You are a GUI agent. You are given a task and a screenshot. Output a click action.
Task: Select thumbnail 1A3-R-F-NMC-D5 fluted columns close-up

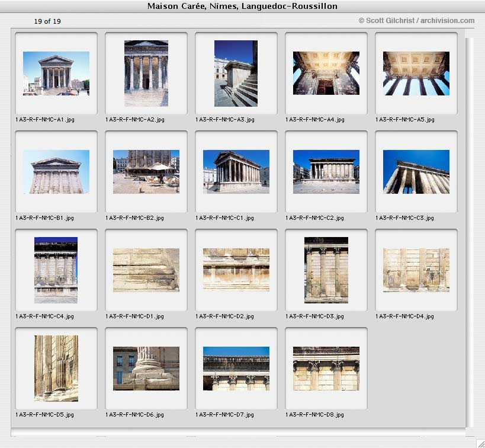click(x=56, y=369)
